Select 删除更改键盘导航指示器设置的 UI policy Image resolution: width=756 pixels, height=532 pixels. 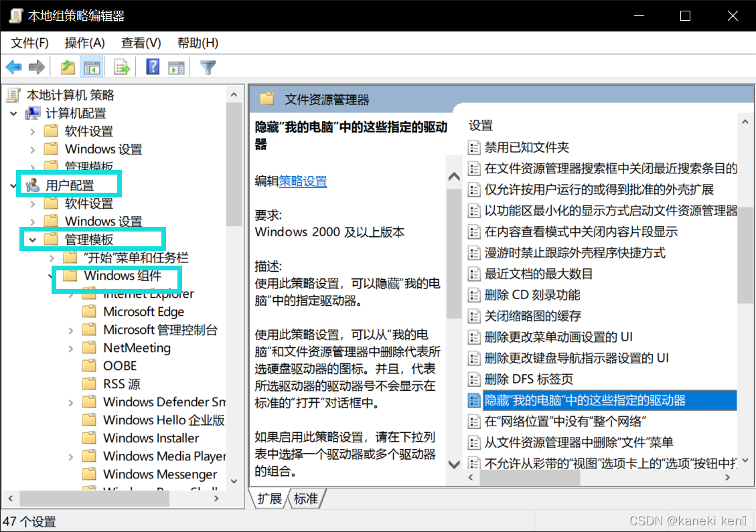pyautogui.click(x=576, y=358)
